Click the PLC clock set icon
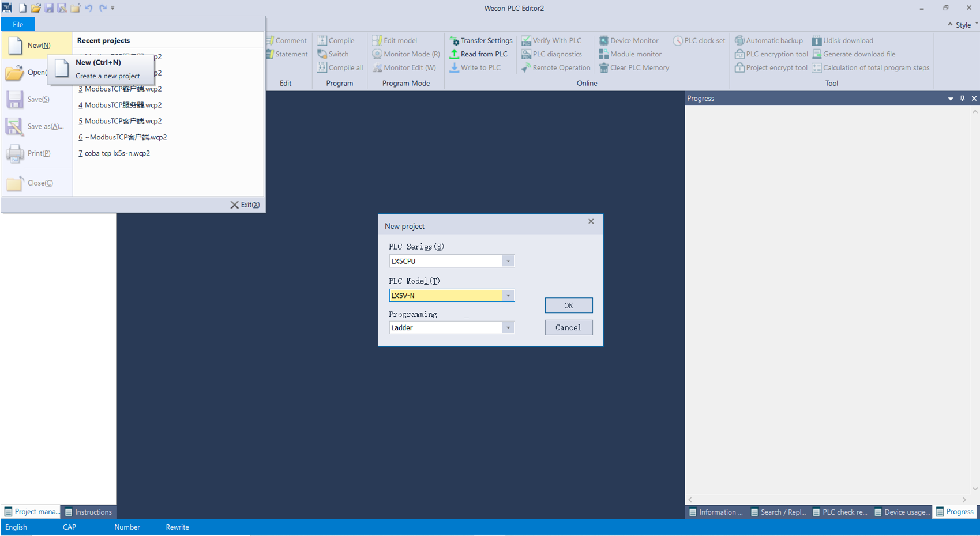 (x=678, y=41)
